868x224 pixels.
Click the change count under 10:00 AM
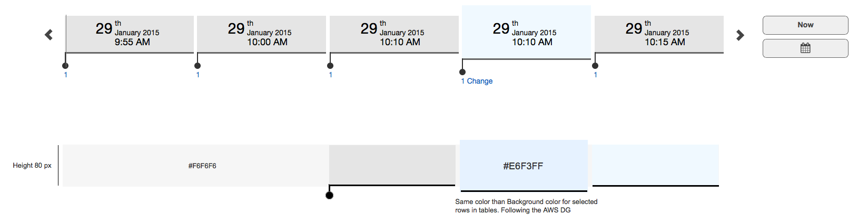point(198,75)
